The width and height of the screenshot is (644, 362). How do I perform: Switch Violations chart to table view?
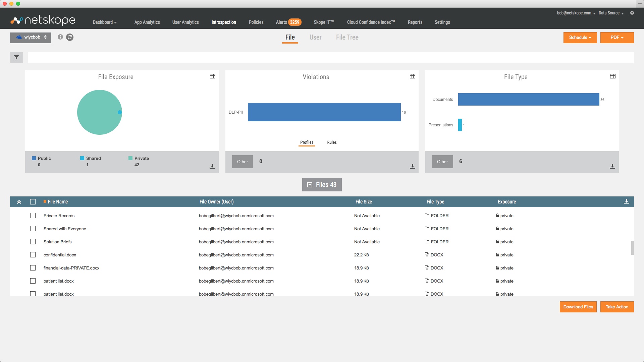point(412,76)
